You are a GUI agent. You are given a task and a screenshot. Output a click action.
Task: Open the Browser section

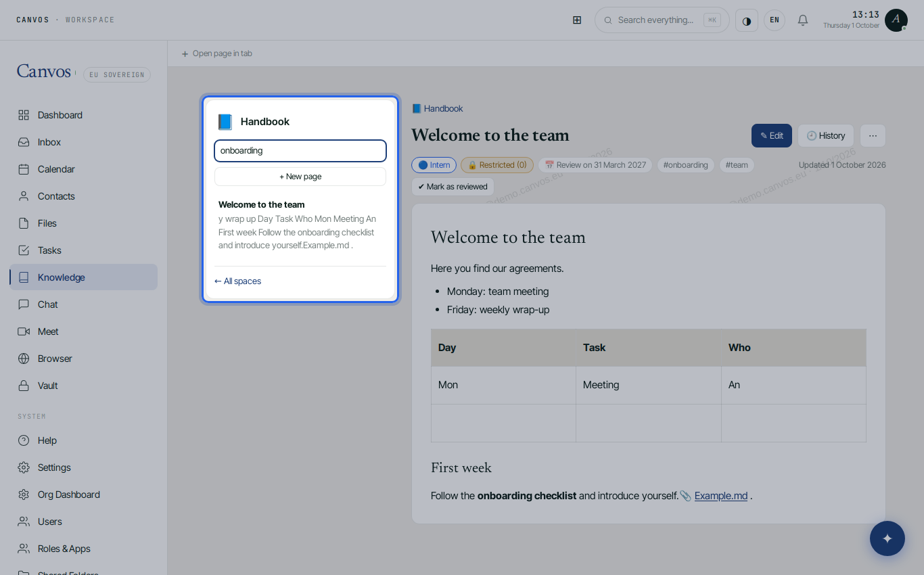83,359
